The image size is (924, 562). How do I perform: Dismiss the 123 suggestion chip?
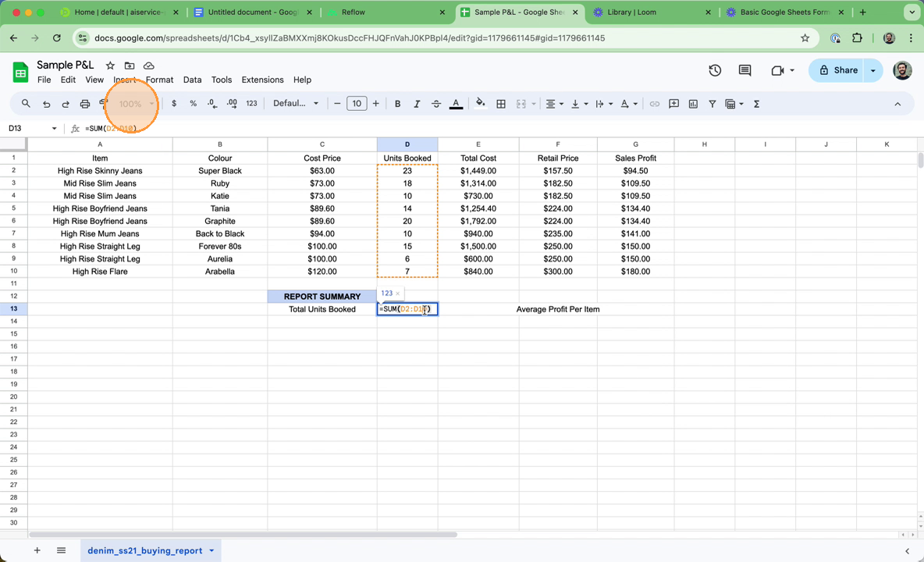[398, 293]
